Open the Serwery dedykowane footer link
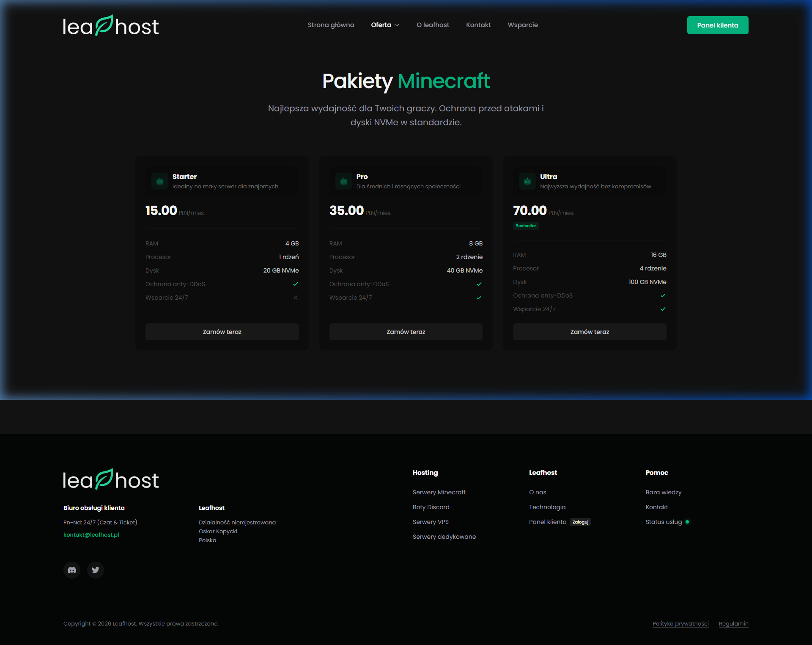Image resolution: width=812 pixels, height=645 pixels. 444,537
